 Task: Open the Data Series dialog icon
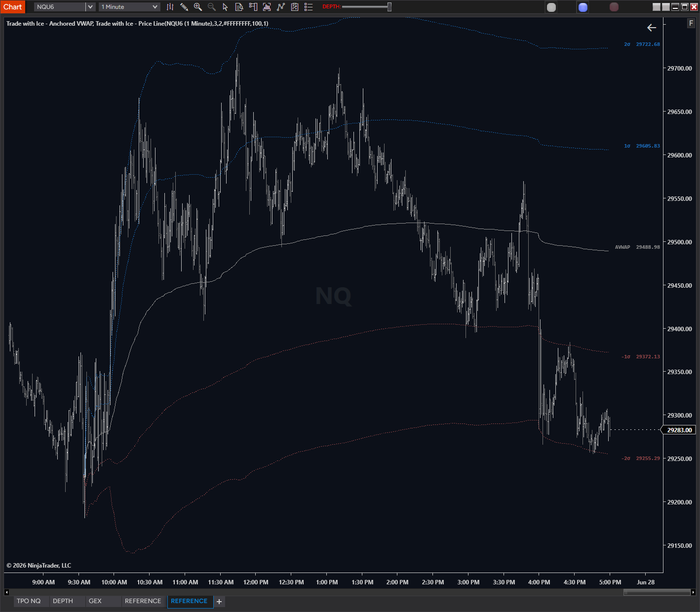pyautogui.click(x=267, y=7)
